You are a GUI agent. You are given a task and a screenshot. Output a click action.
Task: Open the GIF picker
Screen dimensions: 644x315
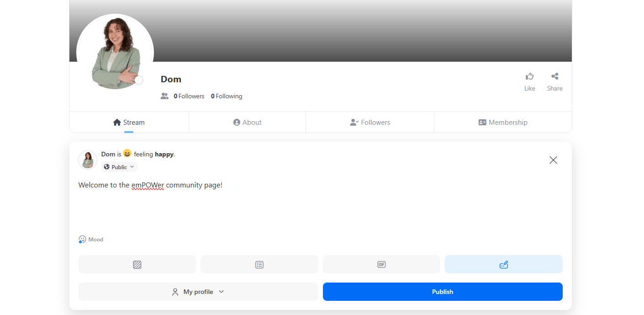tap(381, 264)
